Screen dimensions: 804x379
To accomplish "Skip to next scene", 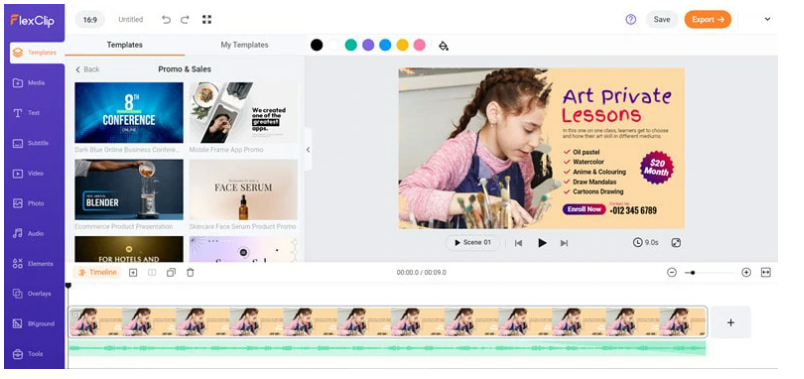I will click(564, 243).
